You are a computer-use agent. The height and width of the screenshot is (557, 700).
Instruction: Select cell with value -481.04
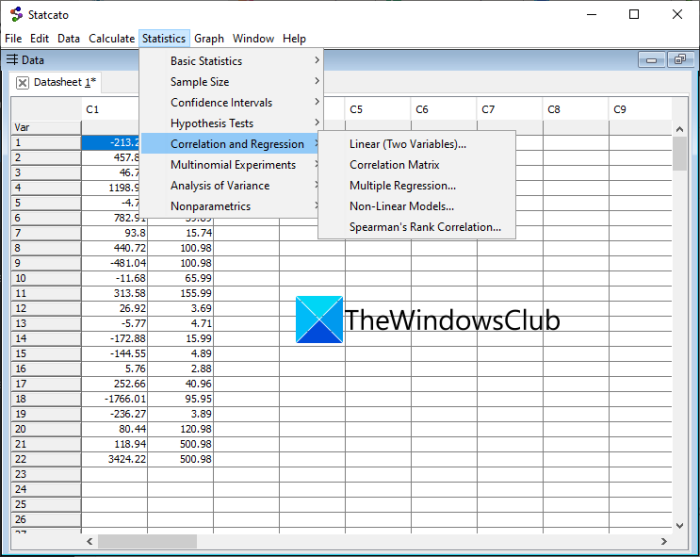point(114,263)
